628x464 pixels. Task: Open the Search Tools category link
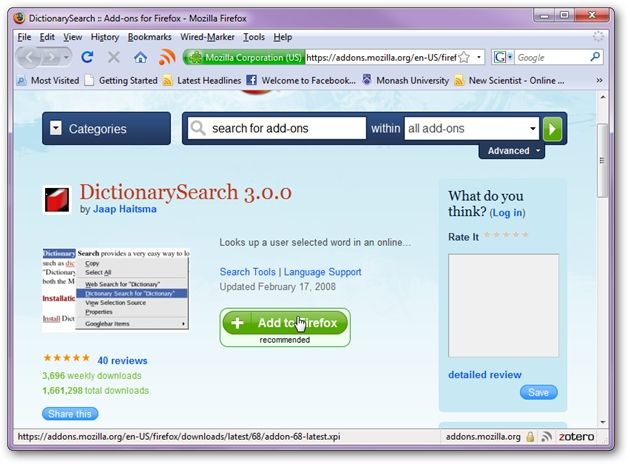click(248, 272)
